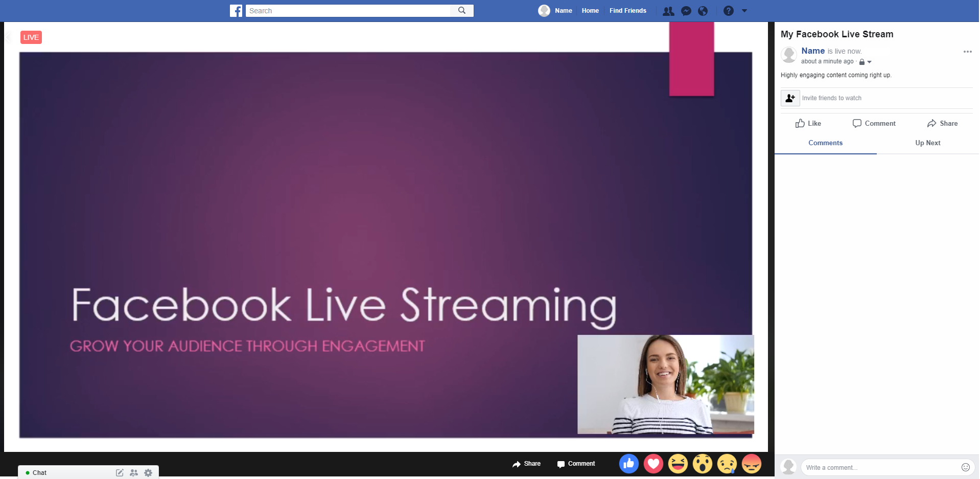Click the Love heart reaction
This screenshot has height=479, width=980.
coord(654,464)
